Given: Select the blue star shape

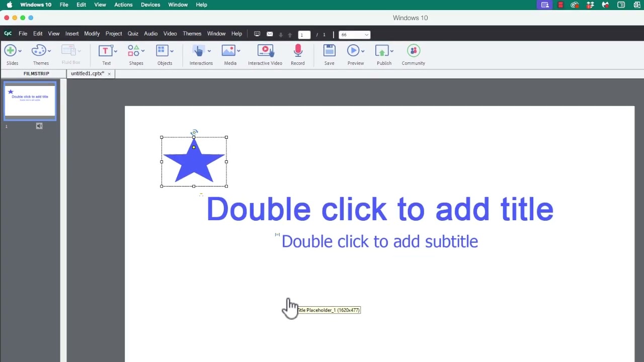Looking at the screenshot, I should (x=194, y=161).
